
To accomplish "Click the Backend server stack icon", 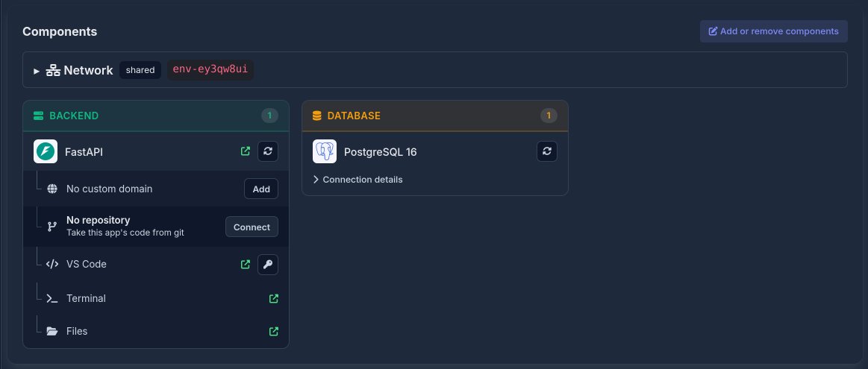I will click(39, 116).
